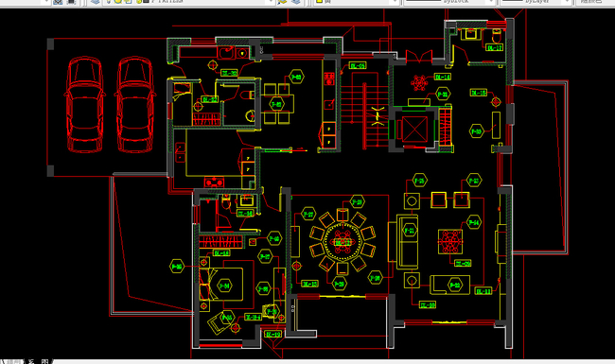The image size is (615, 364).
Task: Click the Layer Previous icon after layer list
Action: click(296, 2)
